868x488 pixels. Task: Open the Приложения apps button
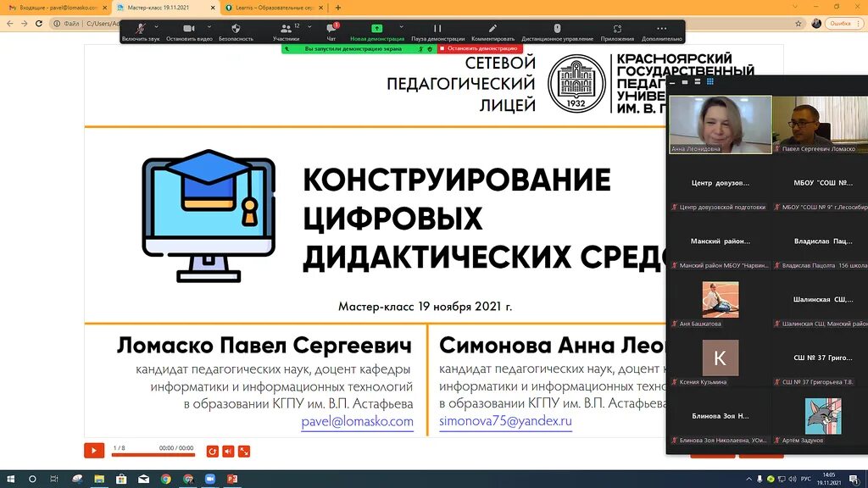coord(617,32)
